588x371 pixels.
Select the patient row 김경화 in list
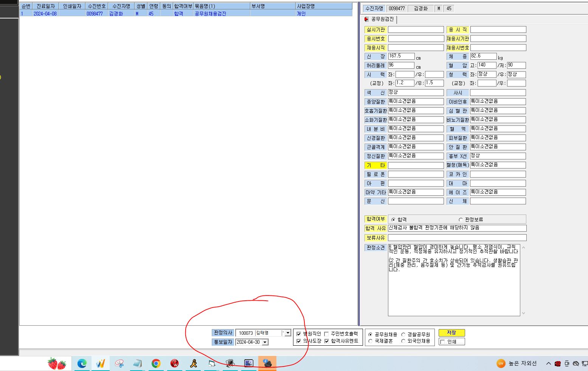pos(186,14)
